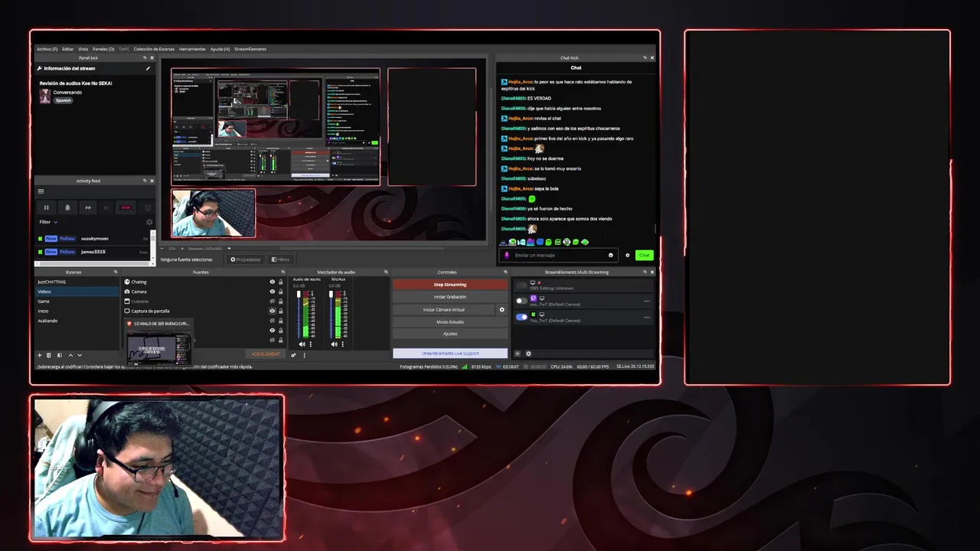The height and width of the screenshot is (551, 980).
Task: Hide the Captura de pantalla source
Action: (272, 311)
